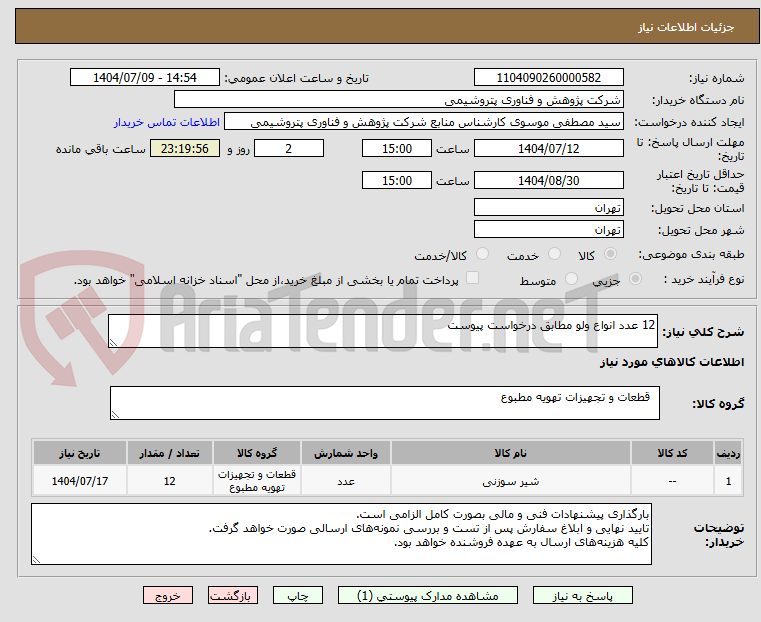Image resolution: width=761 pixels, height=622 pixels.
Task: Click the شماره نیاز field 1104090260000582
Action: coord(548,78)
